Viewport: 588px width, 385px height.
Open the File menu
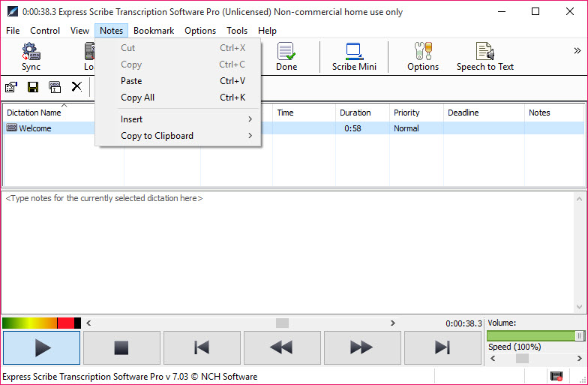13,30
